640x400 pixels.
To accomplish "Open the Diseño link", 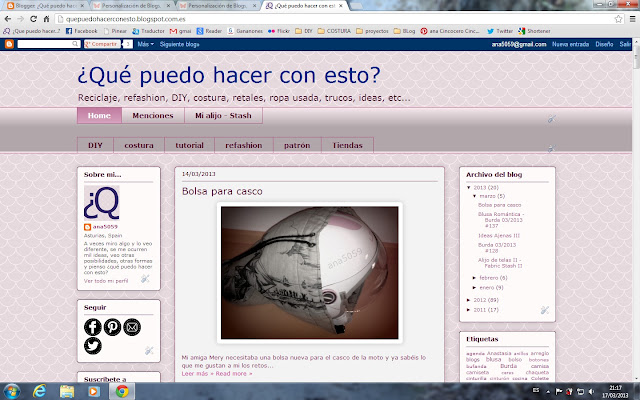I will [604, 44].
